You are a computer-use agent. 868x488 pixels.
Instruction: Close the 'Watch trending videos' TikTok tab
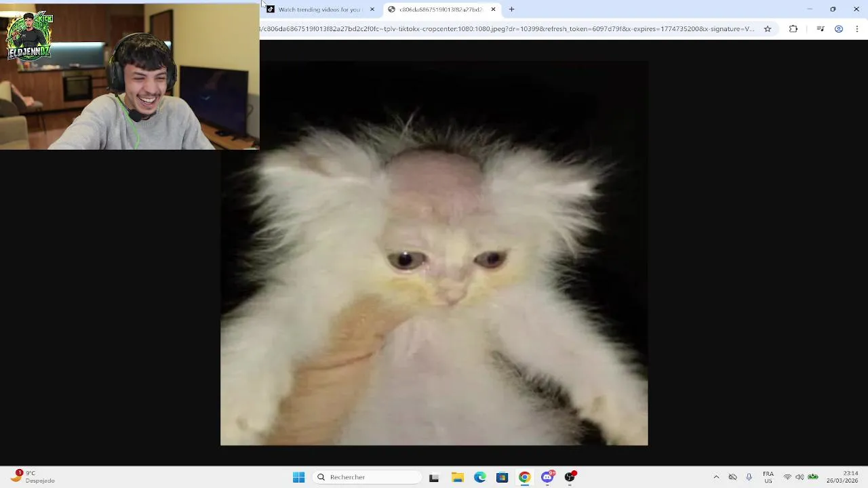pos(372,9)
